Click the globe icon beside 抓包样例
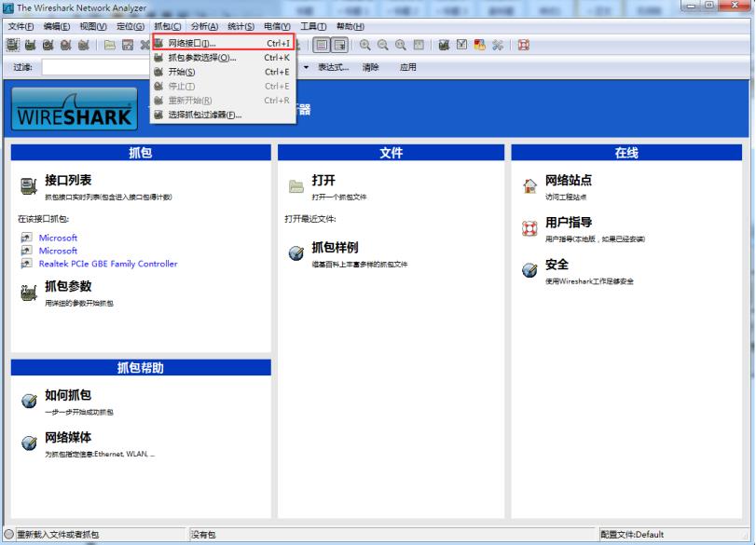Screen dimensions: 756x545 point(296,252)
